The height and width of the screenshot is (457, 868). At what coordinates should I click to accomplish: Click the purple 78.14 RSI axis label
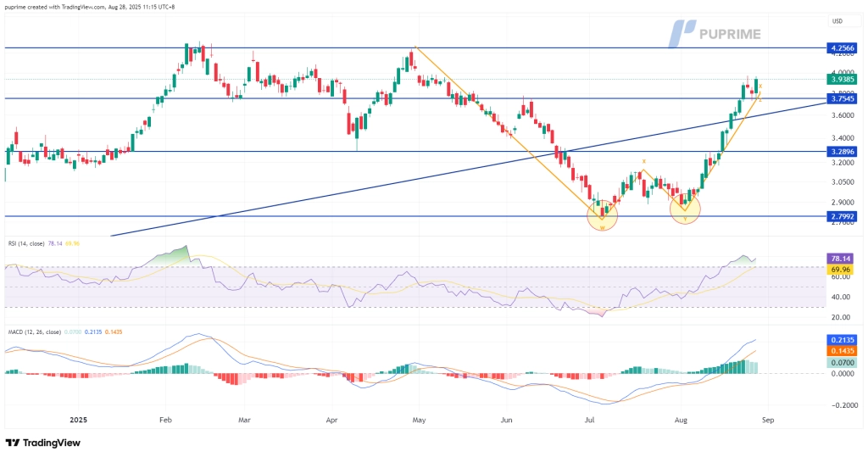tap(841, 259)
